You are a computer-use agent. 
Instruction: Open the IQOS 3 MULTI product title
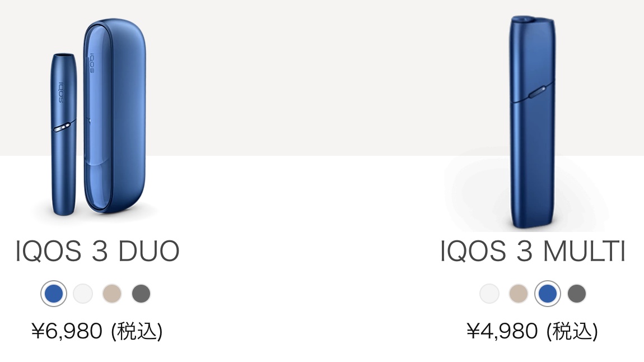tap(533, 250)
